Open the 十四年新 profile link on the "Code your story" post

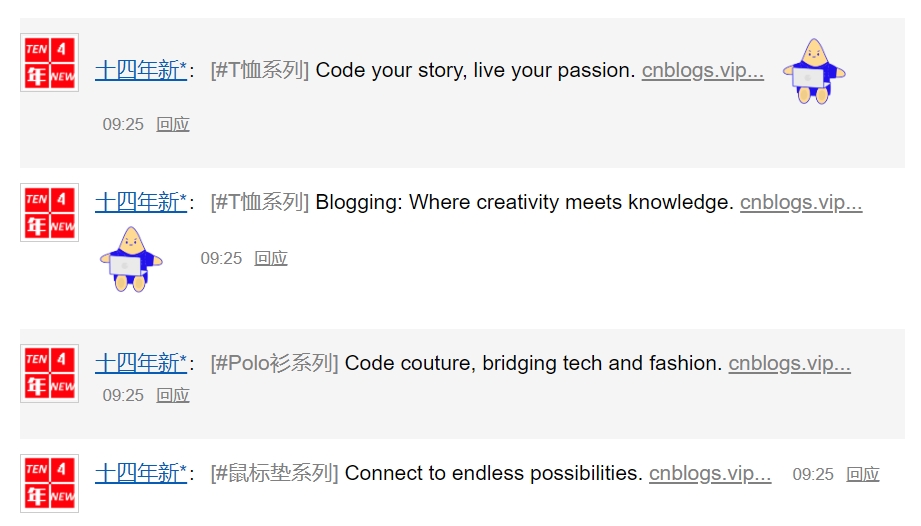(141, 70)
